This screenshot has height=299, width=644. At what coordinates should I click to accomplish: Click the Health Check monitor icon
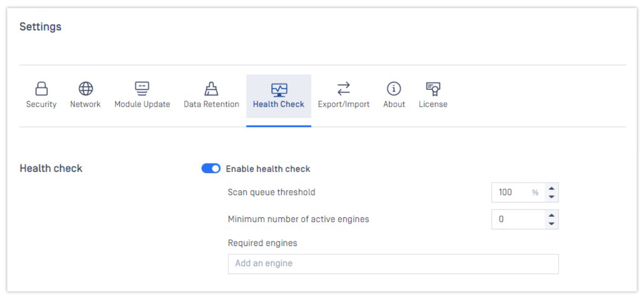pos(279,89)
